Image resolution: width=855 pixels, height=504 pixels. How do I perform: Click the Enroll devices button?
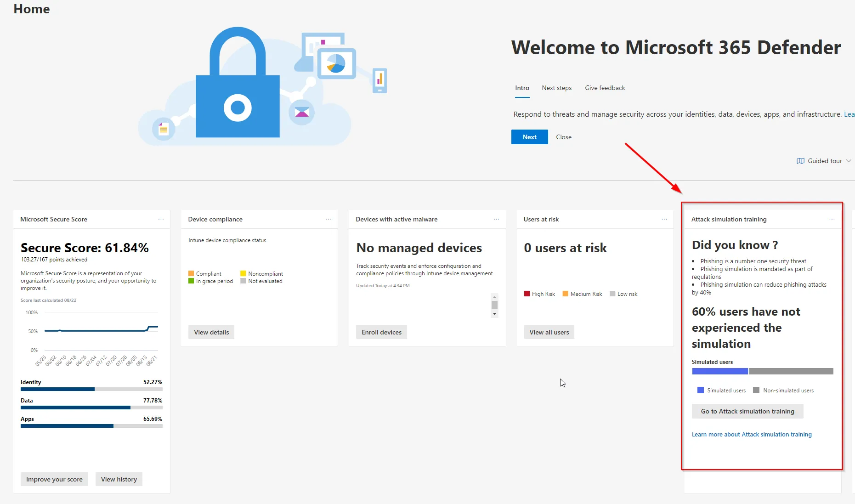381,332
